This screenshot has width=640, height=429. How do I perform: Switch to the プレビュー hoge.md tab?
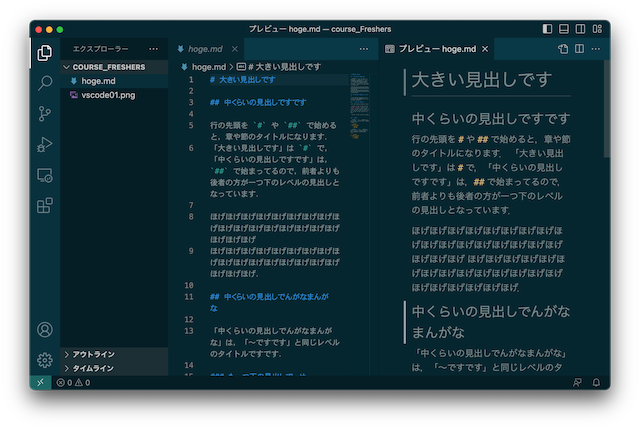pos(437,49)
